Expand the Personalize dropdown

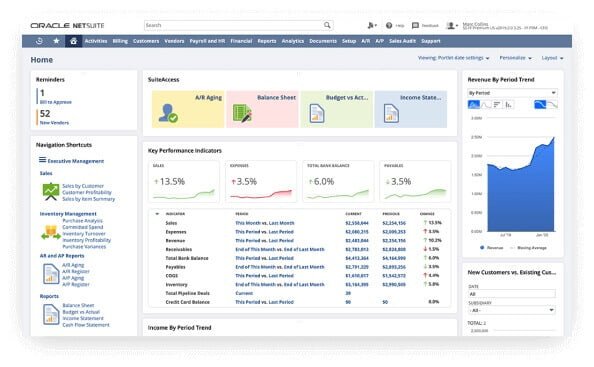pos(515,58)
